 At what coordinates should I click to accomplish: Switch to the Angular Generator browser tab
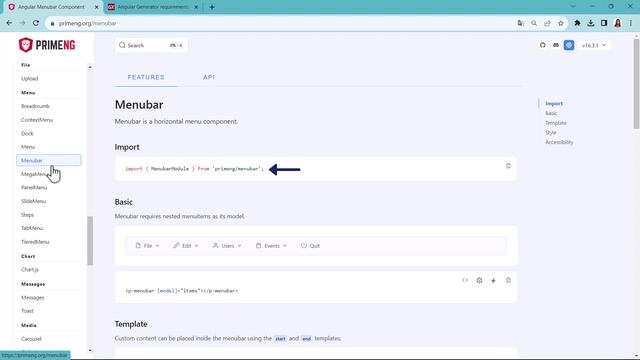click(153, 7)
